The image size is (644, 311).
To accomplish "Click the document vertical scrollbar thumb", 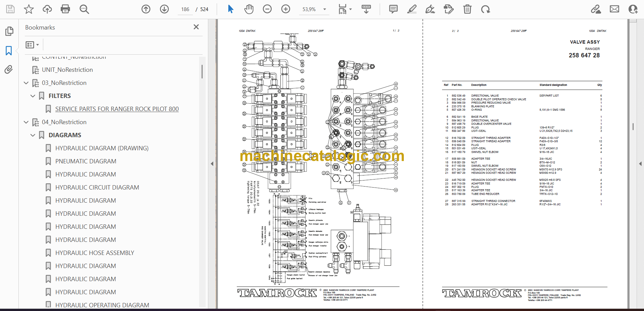I will 633,126.
